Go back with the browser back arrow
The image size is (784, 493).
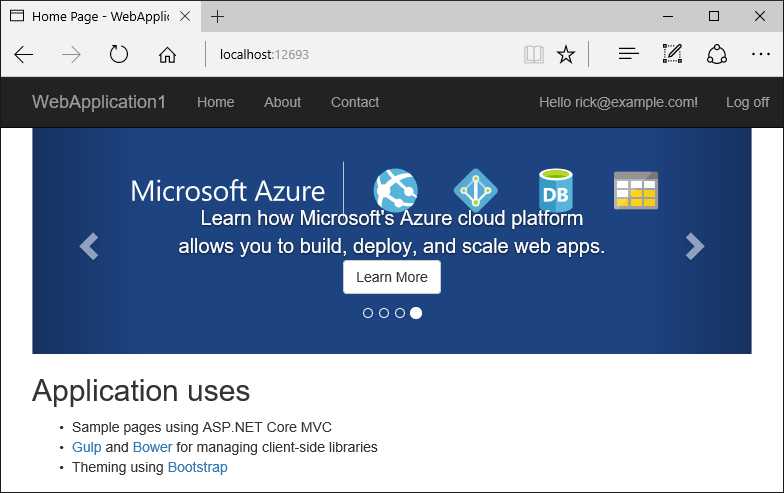pyautogui.click(x=24, y=54)
